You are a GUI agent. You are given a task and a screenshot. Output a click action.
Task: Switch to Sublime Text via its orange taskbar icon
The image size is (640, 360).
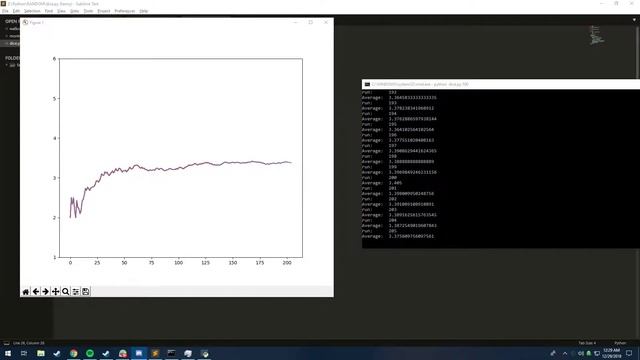[155, 353]
